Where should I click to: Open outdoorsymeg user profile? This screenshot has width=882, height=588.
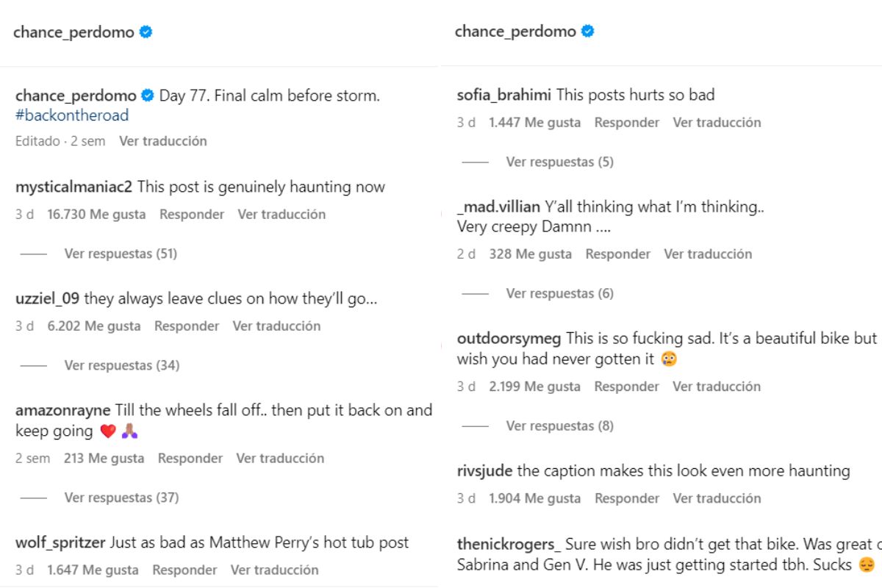pos(509,339)
